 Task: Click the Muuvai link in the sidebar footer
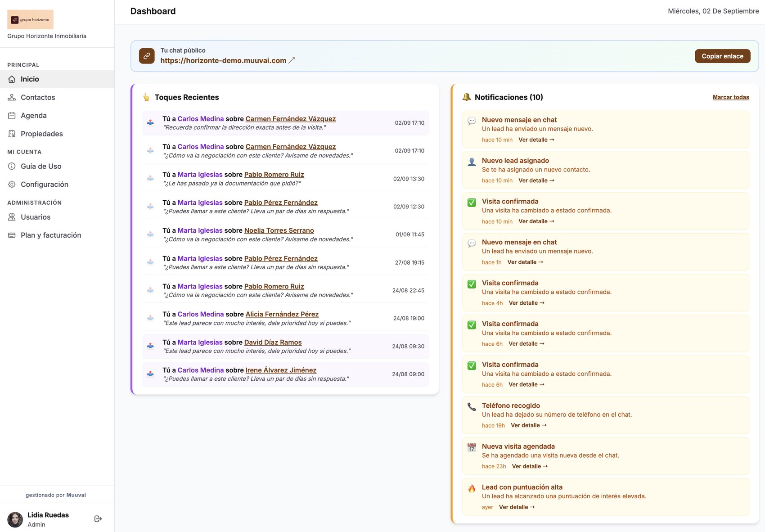76,495
